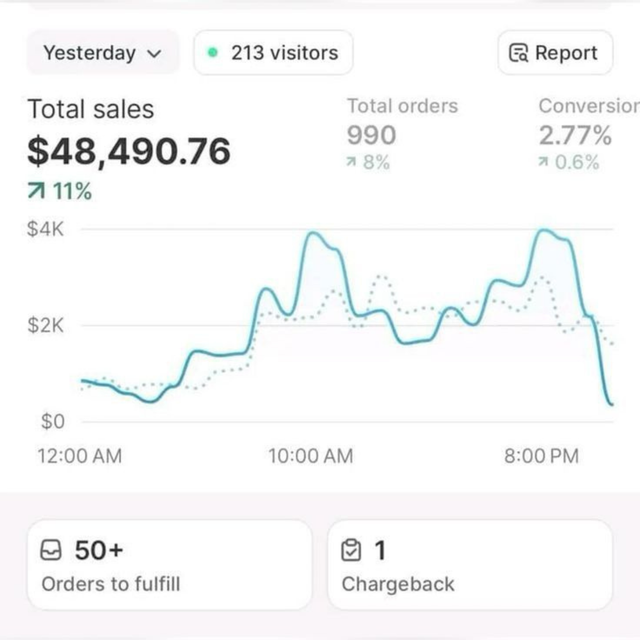Click the 213 visitors live button
640x640 pixels.
[x=273, y=53]
